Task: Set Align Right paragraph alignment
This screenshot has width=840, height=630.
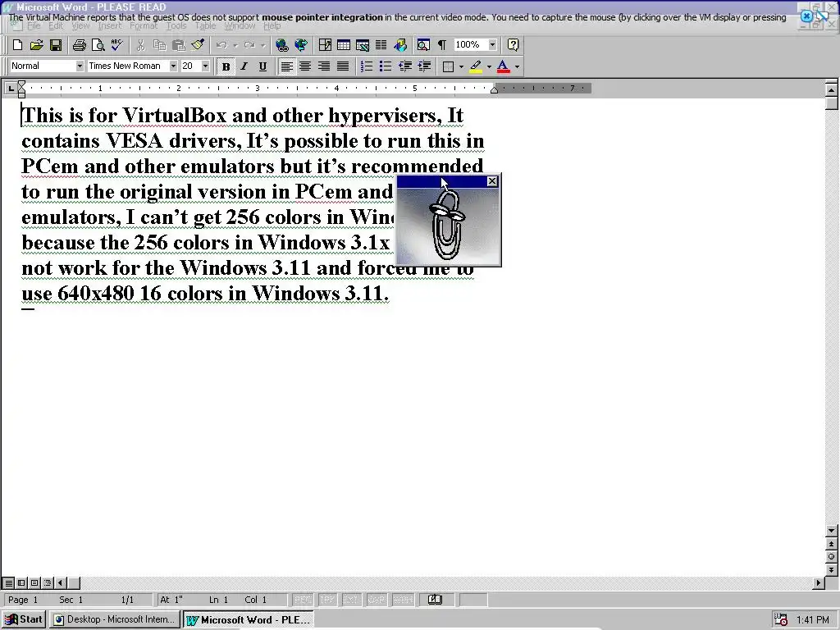Action: (324, 66)
